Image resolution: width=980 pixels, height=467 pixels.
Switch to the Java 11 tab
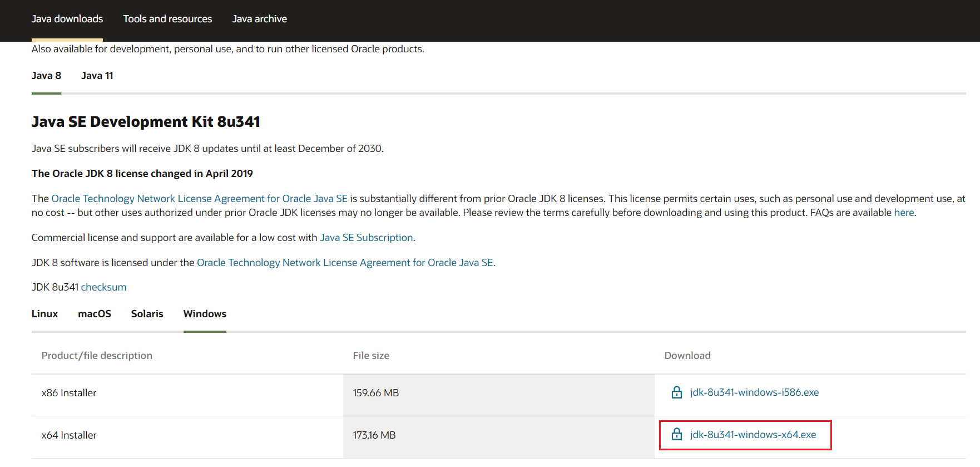[97, 76]
